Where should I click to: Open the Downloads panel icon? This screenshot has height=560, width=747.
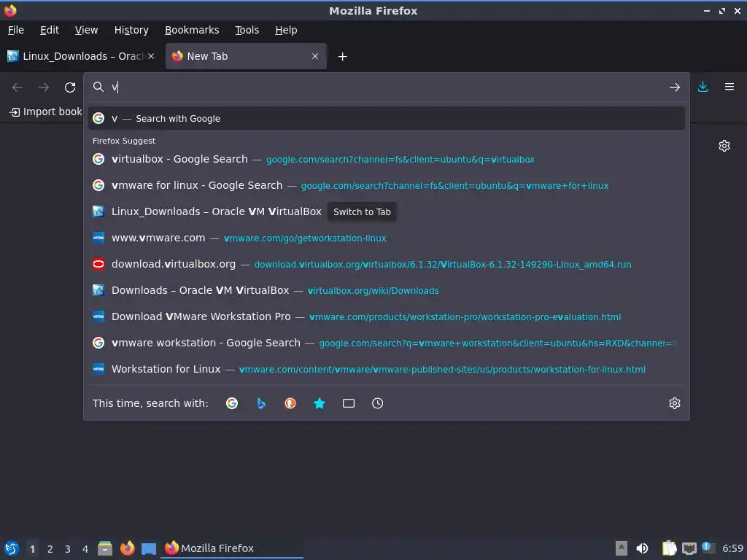coord(703,87)
